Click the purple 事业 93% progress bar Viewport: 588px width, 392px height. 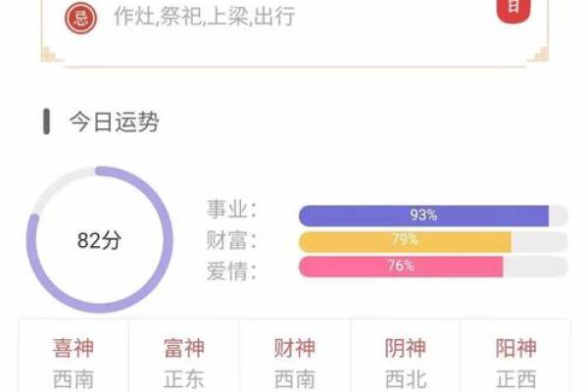423,216
